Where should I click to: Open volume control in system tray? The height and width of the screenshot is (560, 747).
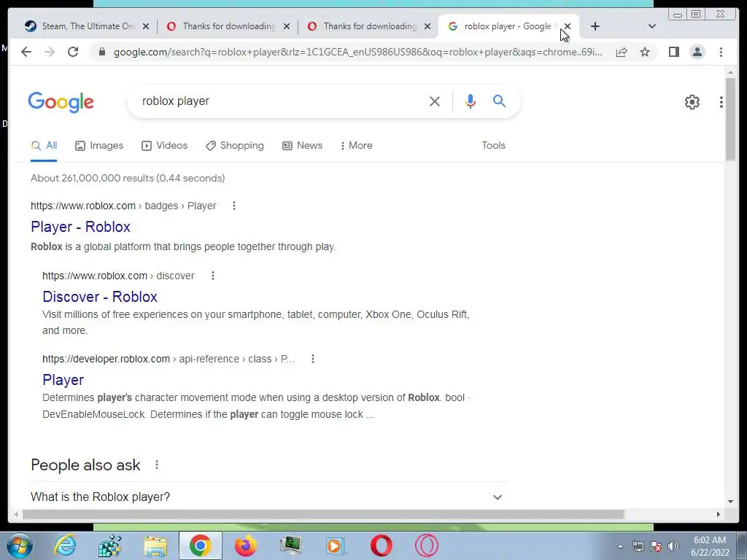(x=673, y=546)
